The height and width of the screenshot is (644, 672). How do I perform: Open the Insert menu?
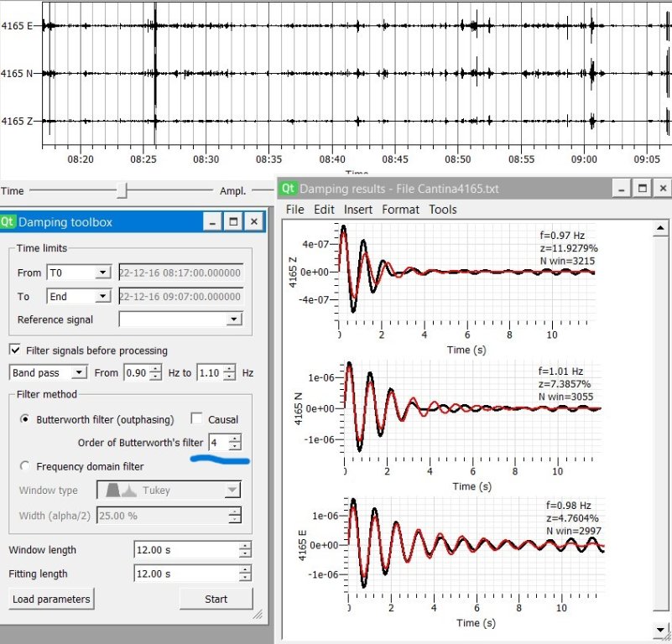coord(357,210)
